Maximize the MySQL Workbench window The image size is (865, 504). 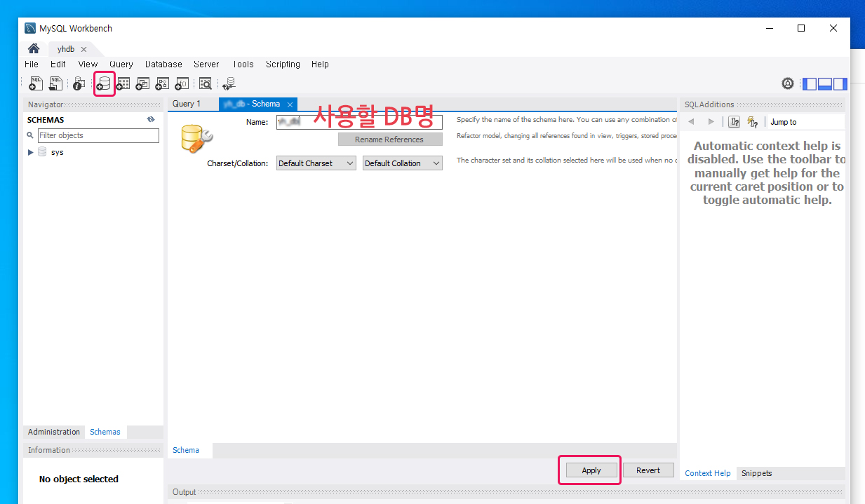click(801, 28)
